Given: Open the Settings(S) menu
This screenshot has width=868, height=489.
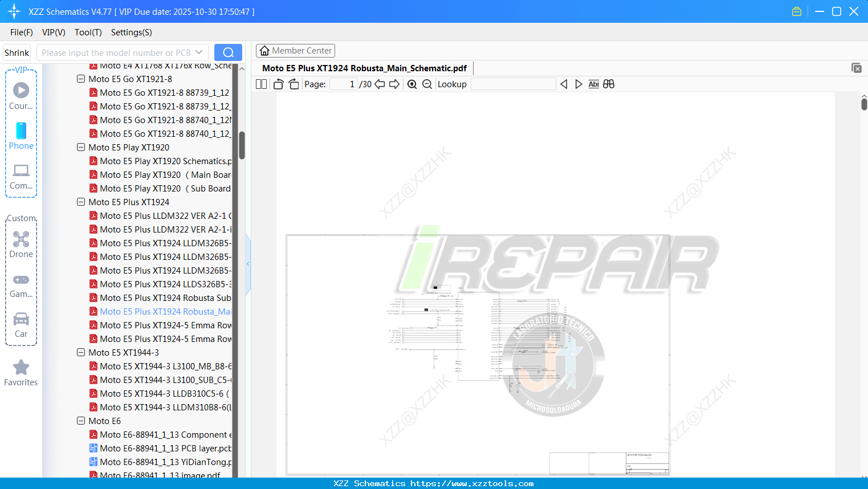Looking at the screenshot, I should coord(131,32).
